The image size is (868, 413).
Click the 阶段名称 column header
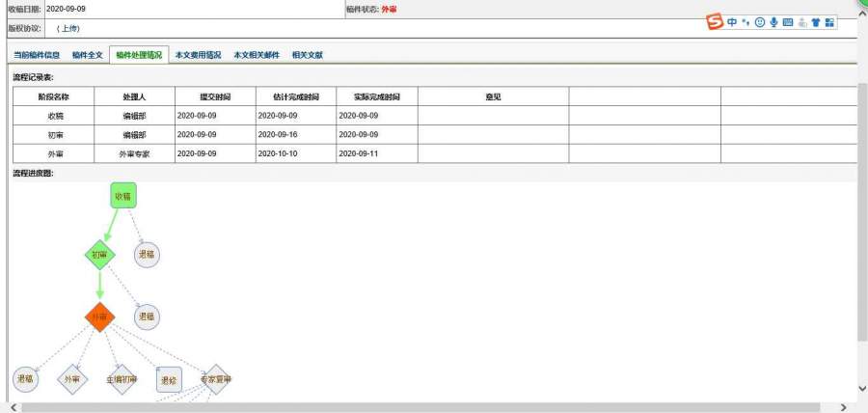[x=54, y=96]
